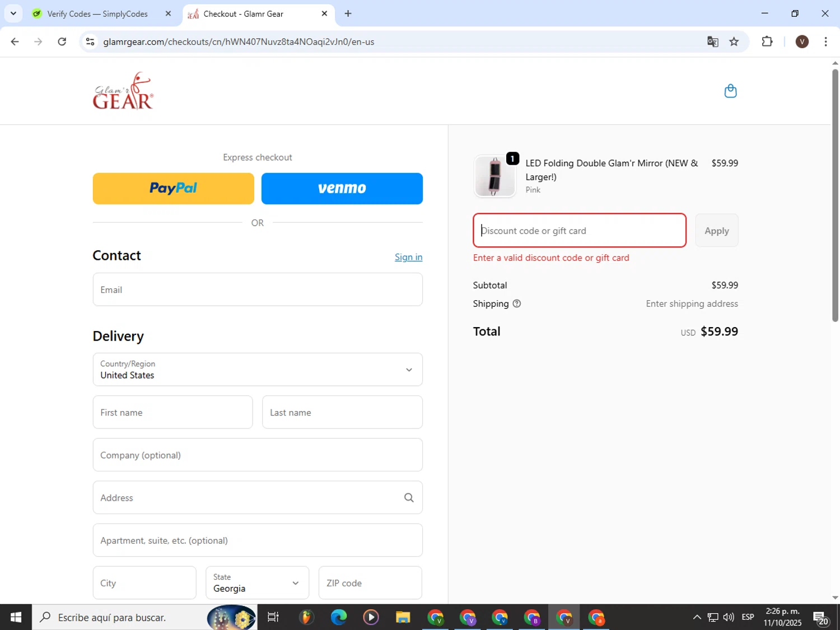Viewport: 840px width, 630px height.
Task: Open Task View on the taskbar
Action: click(273, 617)
